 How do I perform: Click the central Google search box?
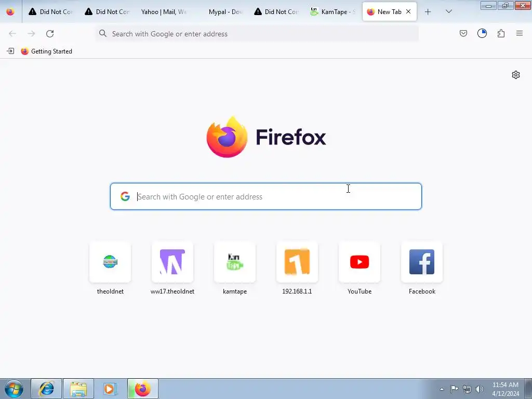tap(266, 196)
